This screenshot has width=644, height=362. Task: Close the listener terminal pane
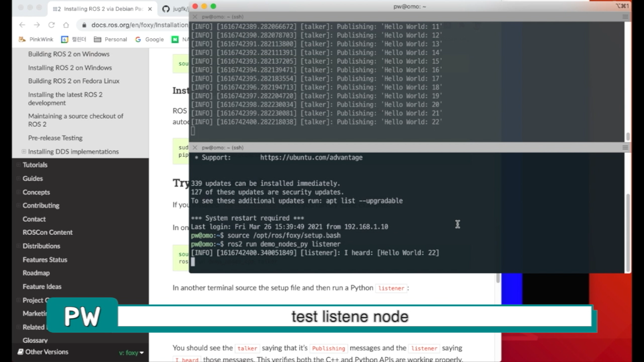point(195,147)
